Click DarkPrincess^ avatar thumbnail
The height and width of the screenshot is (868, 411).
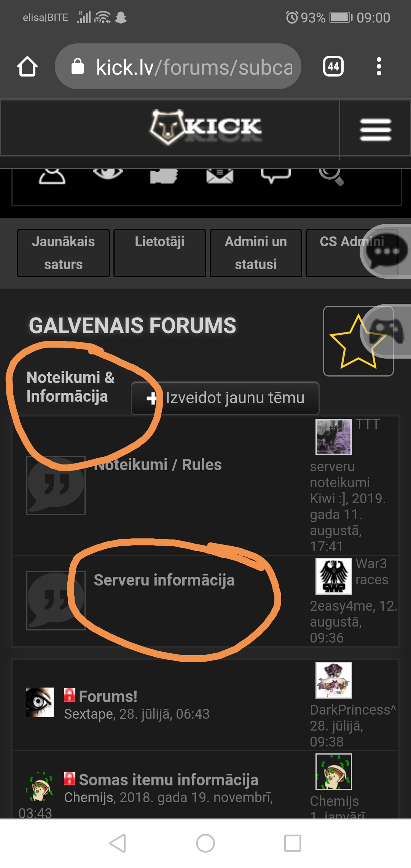click(x=334, y=680)
